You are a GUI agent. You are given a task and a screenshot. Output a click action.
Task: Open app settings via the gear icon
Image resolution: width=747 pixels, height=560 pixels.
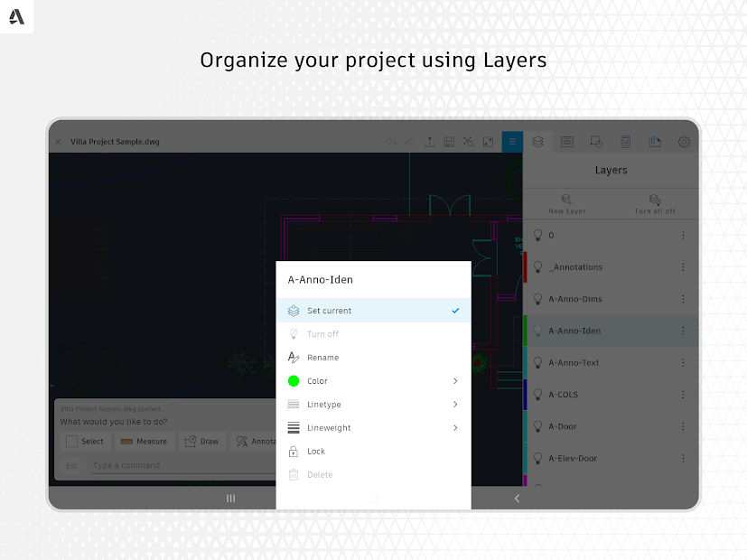(x=683, y=142)
